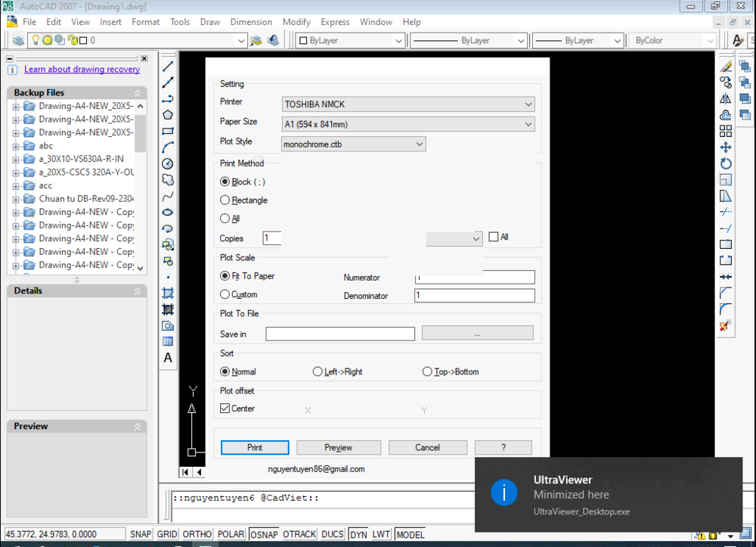
Task: Open the empty dropdown beside Copies
Action: (454, 238)
